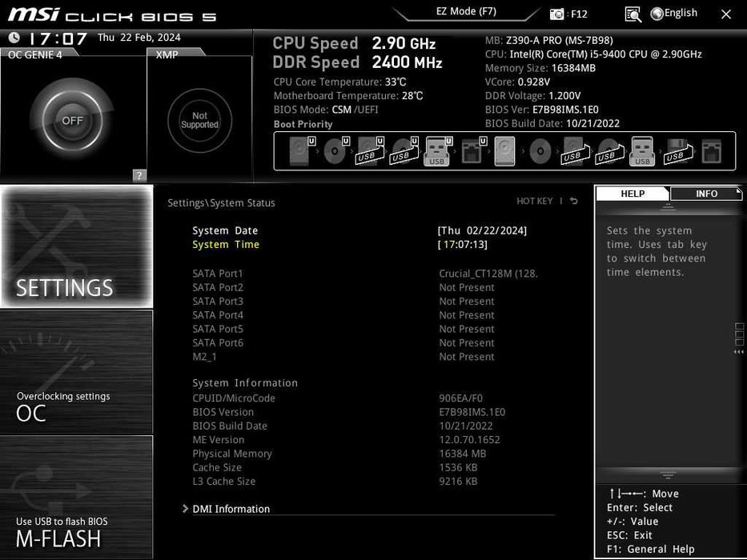
Task: Click the back arrow next to HOT KEY
Action: 574,201
